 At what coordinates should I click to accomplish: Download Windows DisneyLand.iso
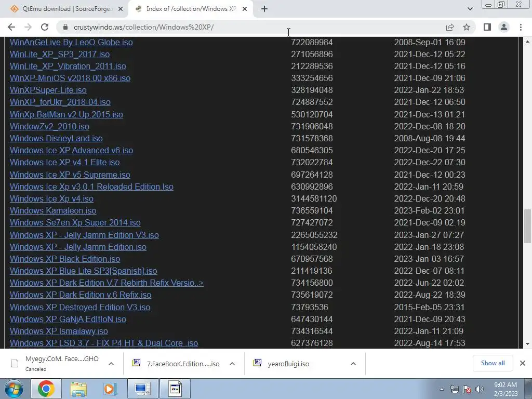(x=56, y=138)
